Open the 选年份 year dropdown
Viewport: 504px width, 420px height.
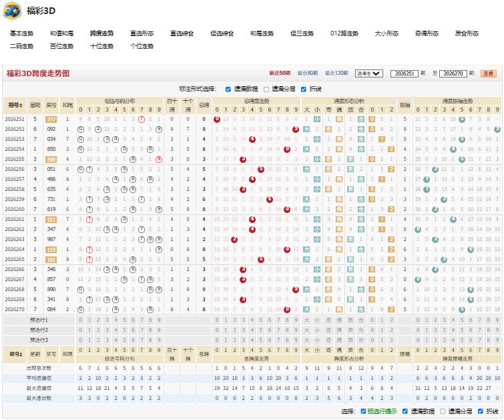pyautogui.click(x=368, y=73)
